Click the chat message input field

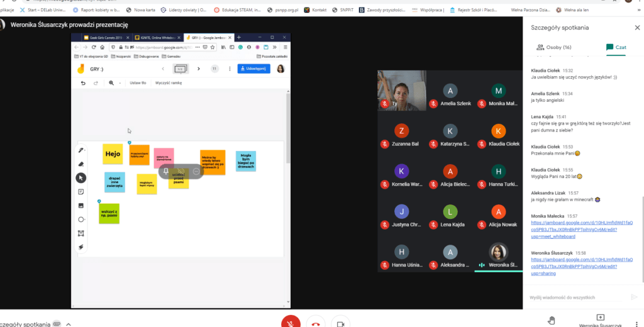pyautogui.click(x=577, y=297)
